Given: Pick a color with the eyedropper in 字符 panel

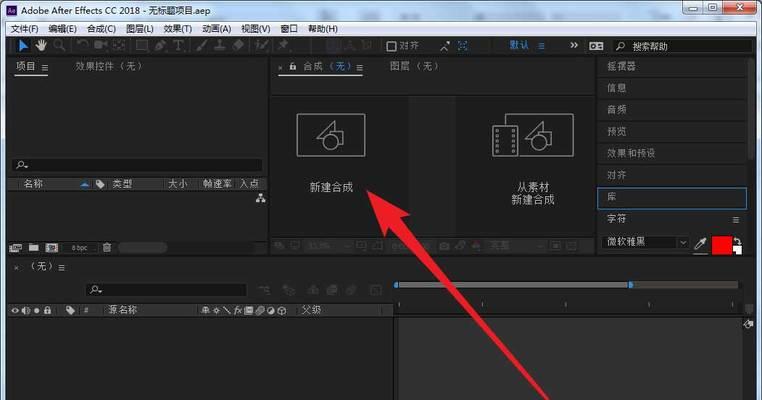Looking at the screenshot, I should pyautogui.click(x=700, y=243).
